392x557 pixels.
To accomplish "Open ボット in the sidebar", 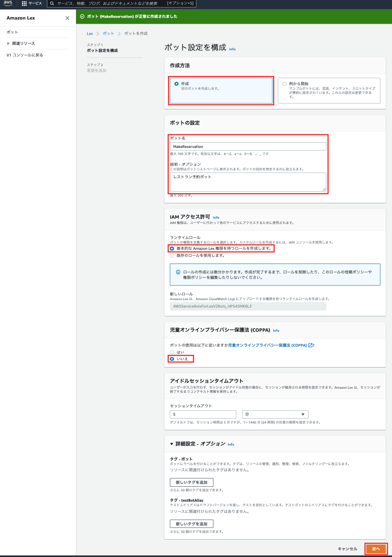I will click(x=12, y=32).
